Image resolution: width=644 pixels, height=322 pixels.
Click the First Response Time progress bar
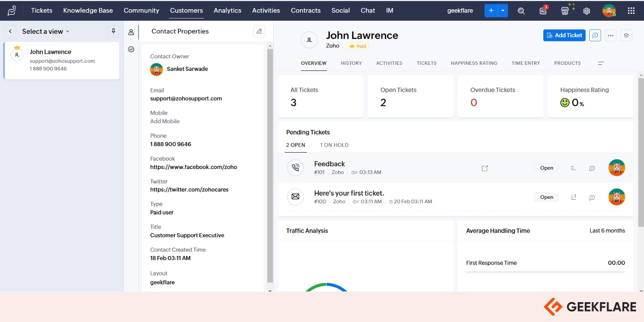pos(545,272)
